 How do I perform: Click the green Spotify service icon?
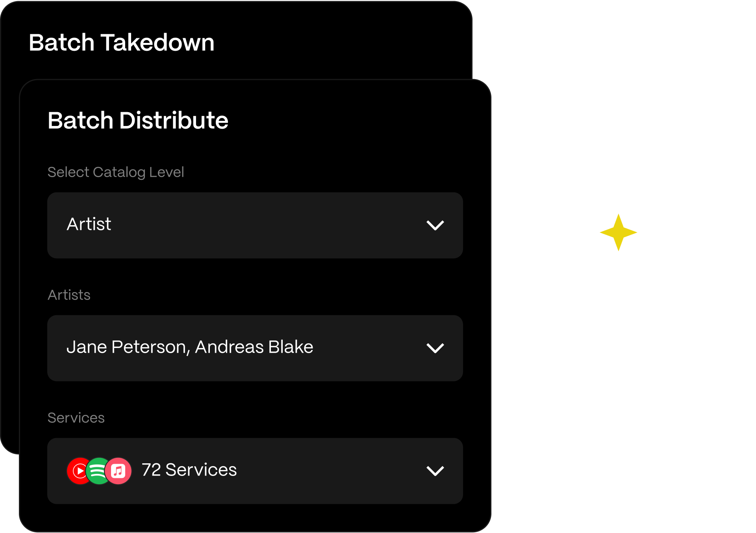click(98, 471)
